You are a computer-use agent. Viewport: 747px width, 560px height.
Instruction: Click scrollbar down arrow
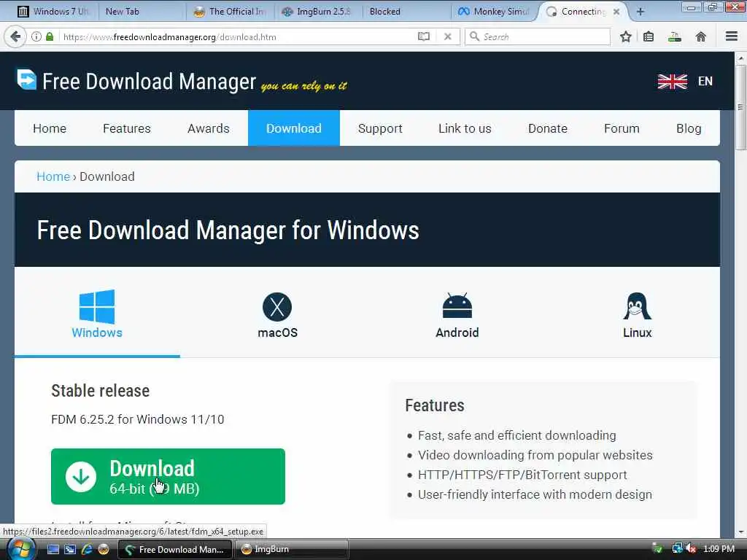click(740, 532)
